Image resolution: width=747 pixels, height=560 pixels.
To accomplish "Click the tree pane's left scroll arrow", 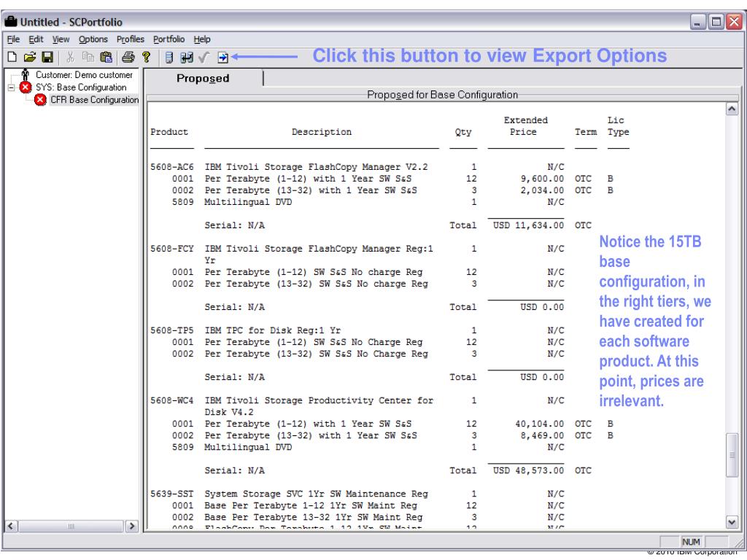I will tap(11, 526).
